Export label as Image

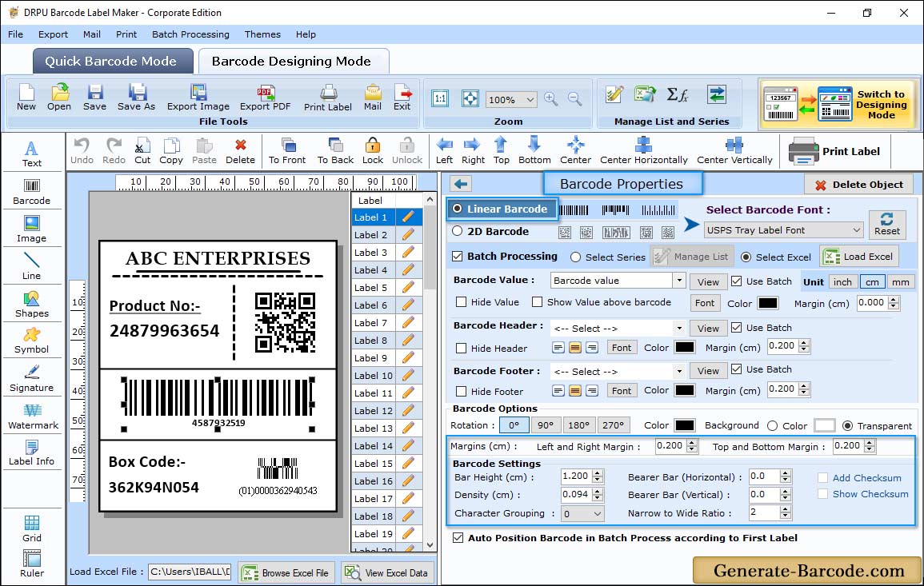pos(198,98)
